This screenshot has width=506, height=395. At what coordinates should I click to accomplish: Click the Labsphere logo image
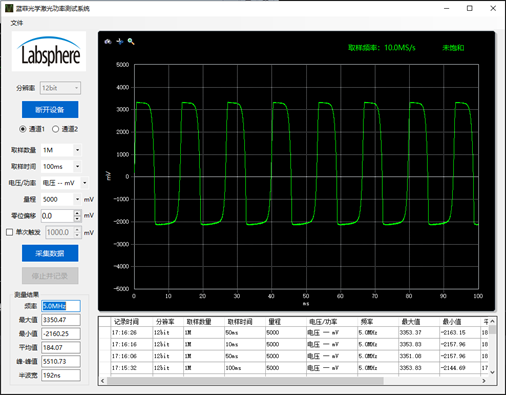tap(49, 51)
